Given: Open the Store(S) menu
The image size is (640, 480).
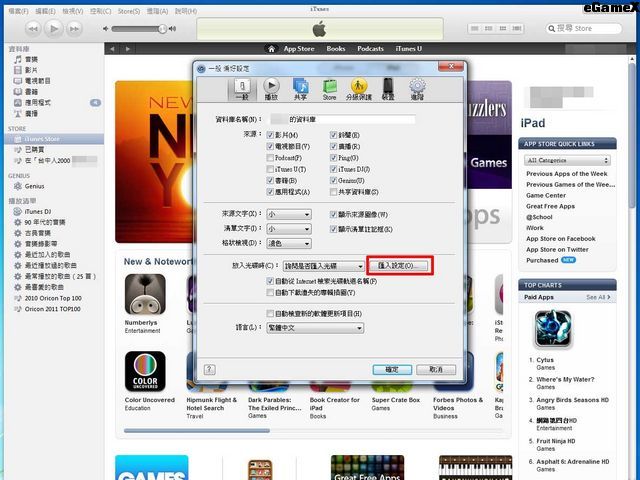Looking at the screenshot, I should coord(129,11).
